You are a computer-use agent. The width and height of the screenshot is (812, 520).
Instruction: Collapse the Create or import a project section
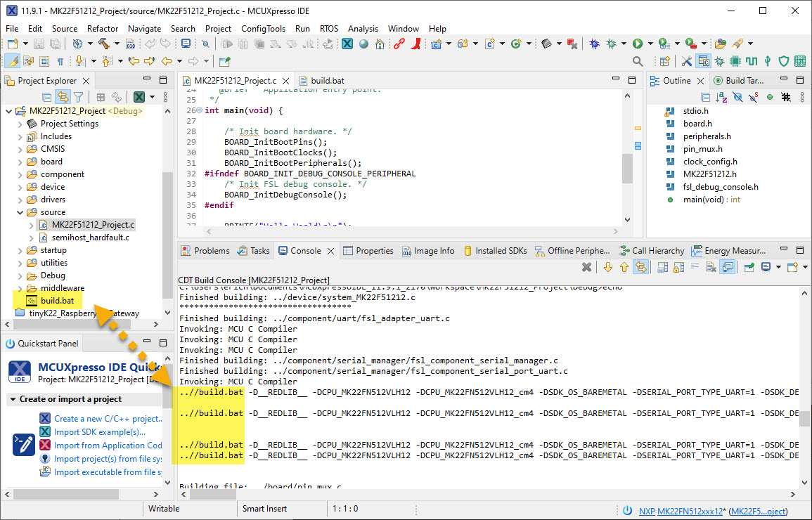(x=13, y=399)
